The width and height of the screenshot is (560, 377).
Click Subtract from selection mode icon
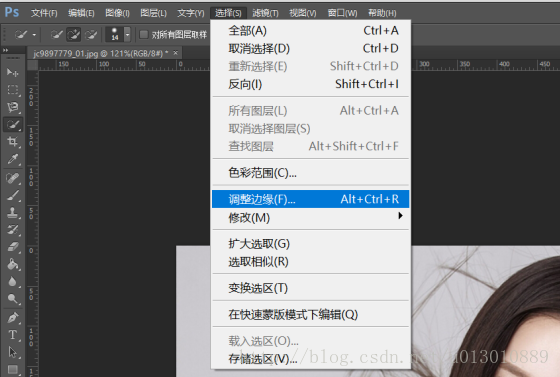91,35
